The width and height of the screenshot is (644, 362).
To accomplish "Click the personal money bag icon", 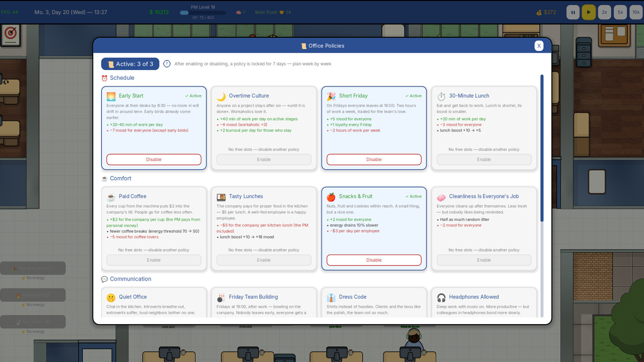I will (x=539, y=12).
